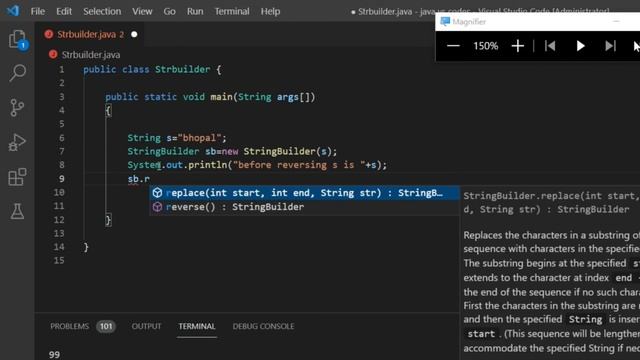Open the Go menu
Viewport: 640px width, 360px height.
click(169, 11)
